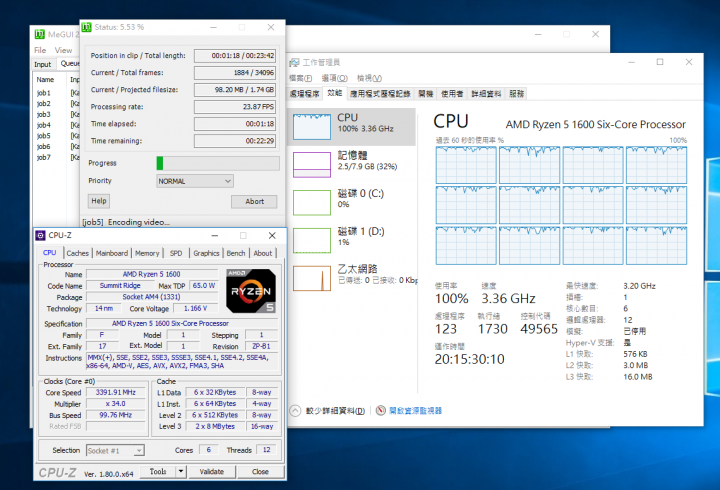The height and width of the screenshot is (490, 720).
Task: Select job2 in the MeGUI queue list
Action: click(x=44, y=104)
